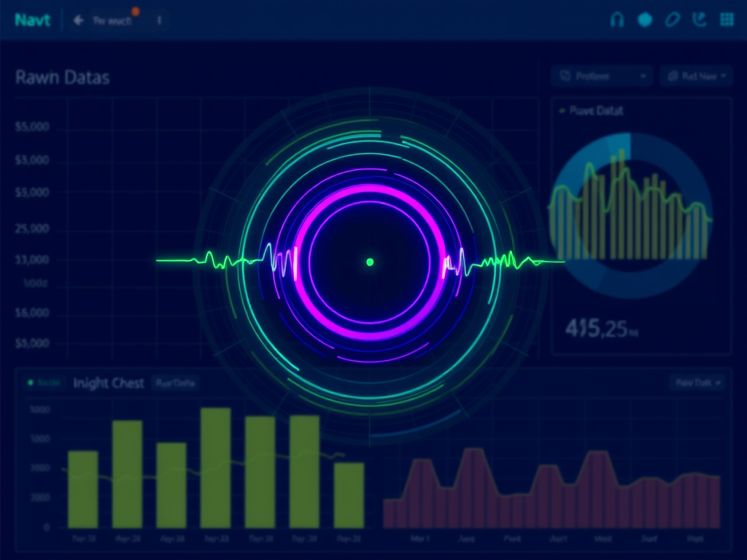Toggle the green dot next to Puave Datat
Image resolution: width=747 pixels, height=560 pixels.
562,111
